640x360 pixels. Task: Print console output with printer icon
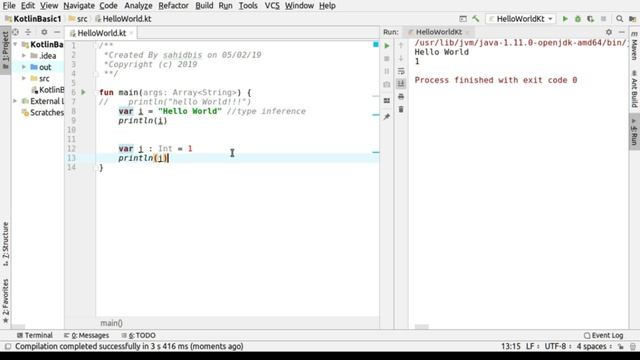point(401,96)
